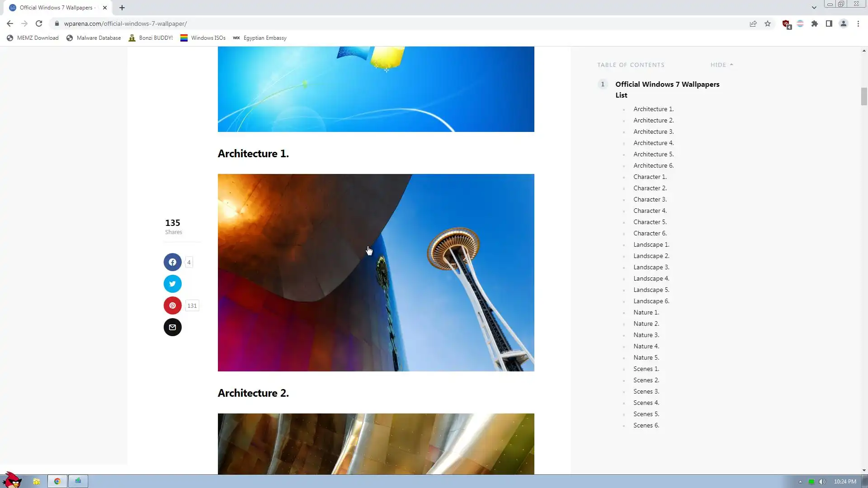Click the page vertical scrollbar thumb
Image resolution: width=868 pixels, height=488 pixels.
click(864, 96)
